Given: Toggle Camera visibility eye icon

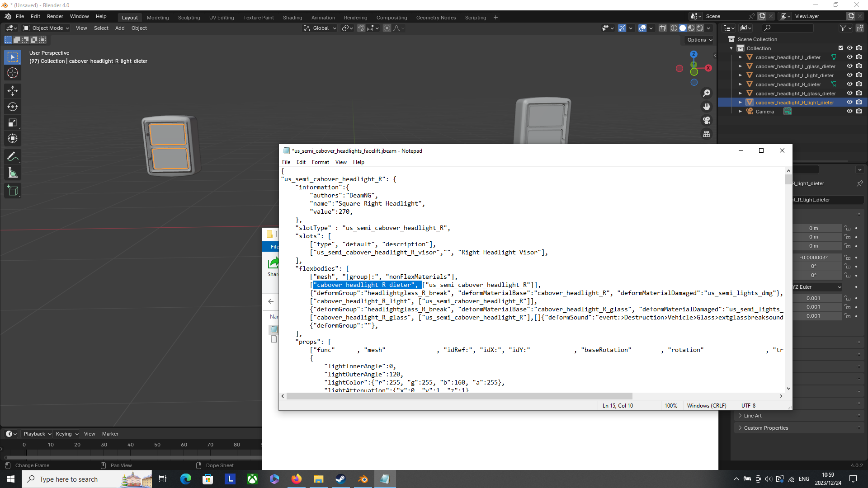Looking at the screenshot, I should click(849, 112).
